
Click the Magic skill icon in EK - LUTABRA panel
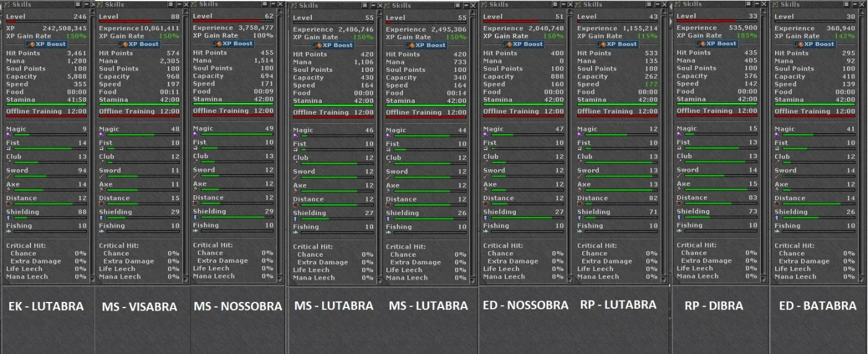tap(9, 135)
